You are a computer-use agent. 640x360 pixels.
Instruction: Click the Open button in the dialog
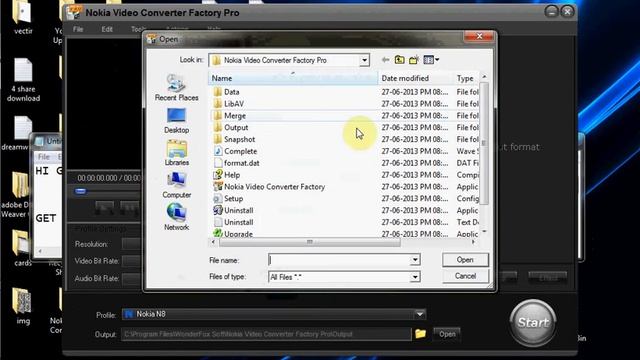point(465,260)
